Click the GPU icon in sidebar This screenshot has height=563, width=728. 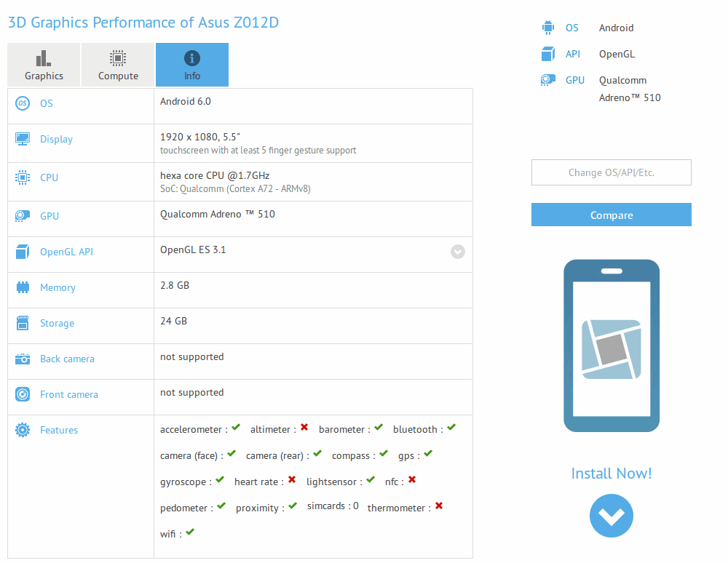[548, 80]
